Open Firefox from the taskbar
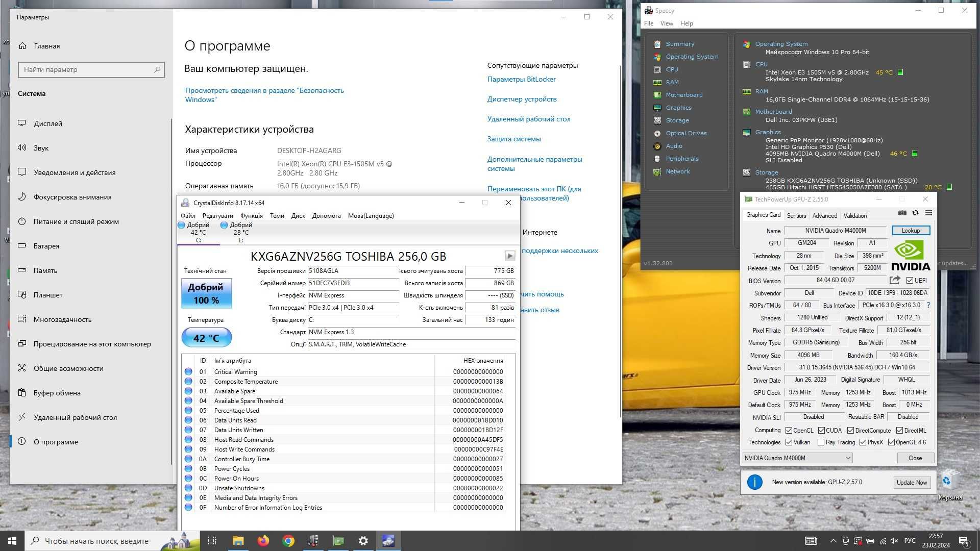 point(263,541)
